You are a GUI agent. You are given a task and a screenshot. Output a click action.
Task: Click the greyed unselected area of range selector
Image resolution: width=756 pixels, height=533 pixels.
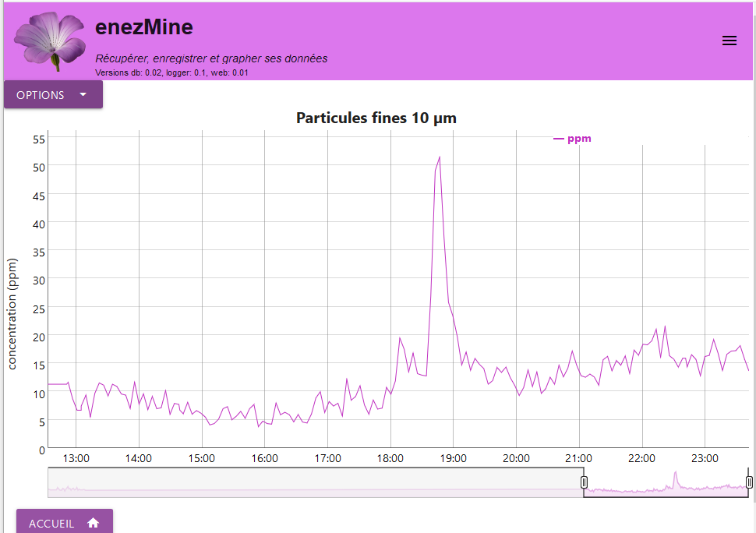(312, 482)
